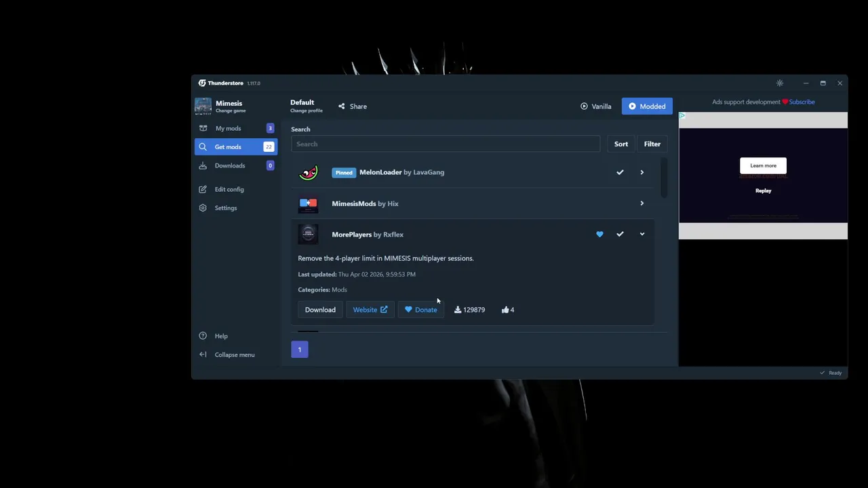Click Learn more in the ad
Screen dimensions: 868x488
pyautogui.click(x=764, y=165)
